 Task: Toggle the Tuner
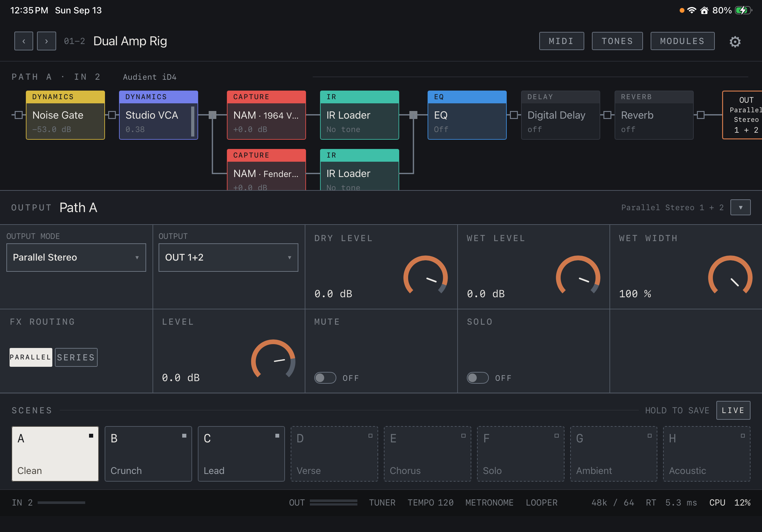click(382, 502)
